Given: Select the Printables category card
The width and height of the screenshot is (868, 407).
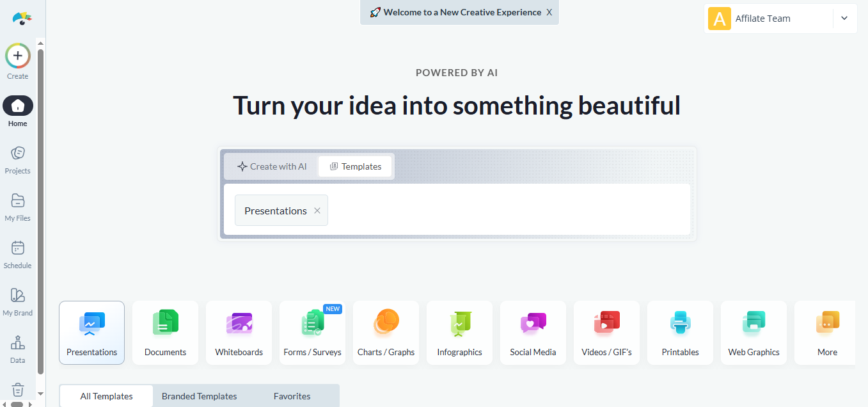Looking at the screenshot, I should [x=680, y=333].
